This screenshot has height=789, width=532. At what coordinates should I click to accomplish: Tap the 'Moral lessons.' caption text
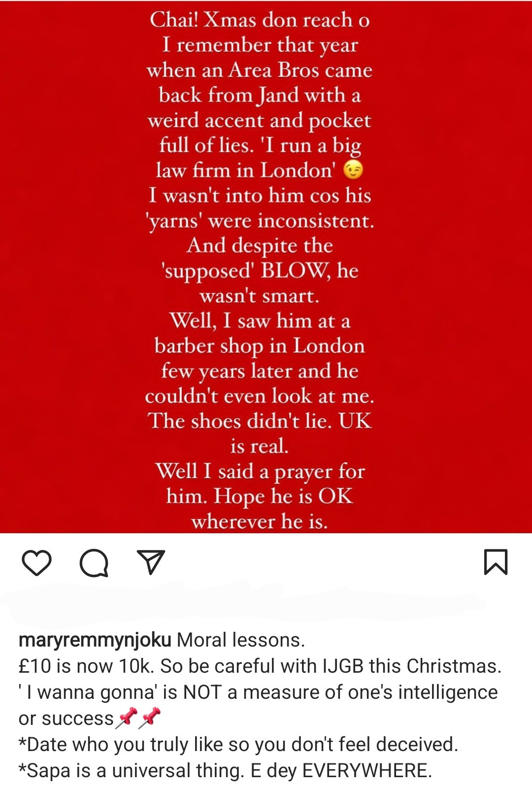pyautogui.click(x=241, y=640)
